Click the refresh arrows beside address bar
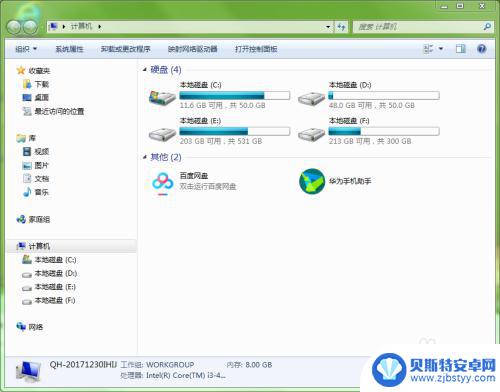Viewport: 500px width, 392px height. coord(341,27)
